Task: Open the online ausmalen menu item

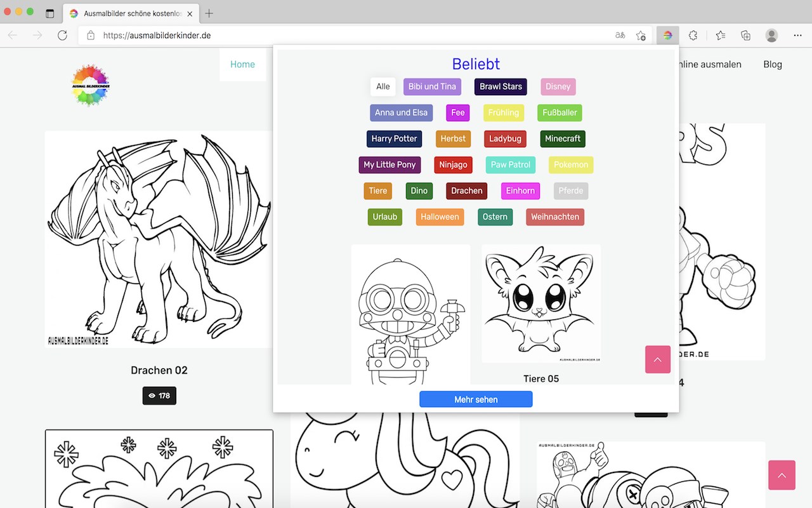Action: click(710, 64)
